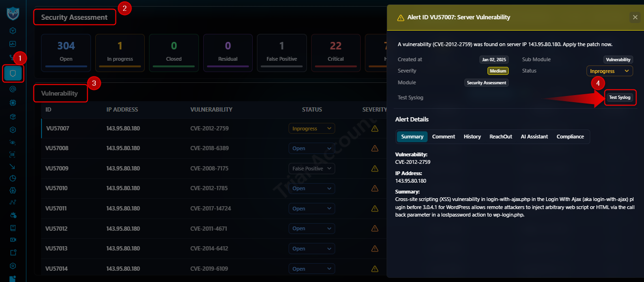Open the bottom hexagon settings sidebar icon

click(13, 266)
